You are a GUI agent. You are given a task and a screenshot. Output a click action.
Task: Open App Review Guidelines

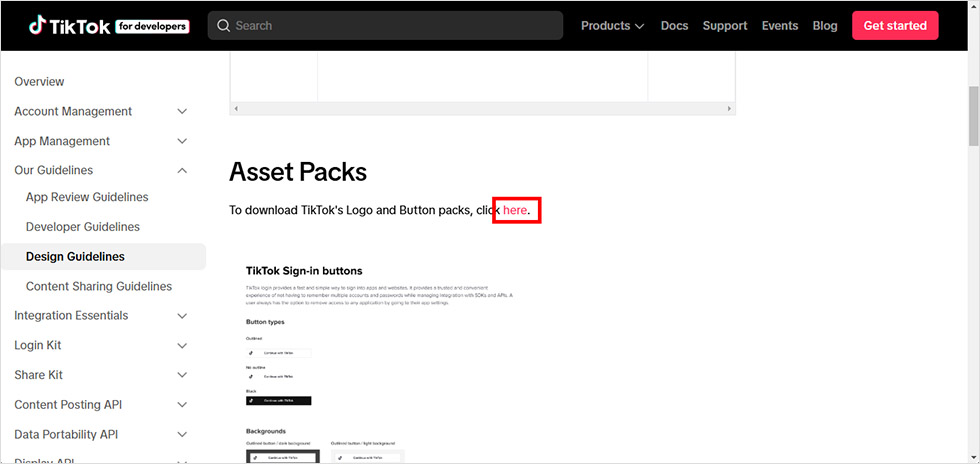click(87, 197)
